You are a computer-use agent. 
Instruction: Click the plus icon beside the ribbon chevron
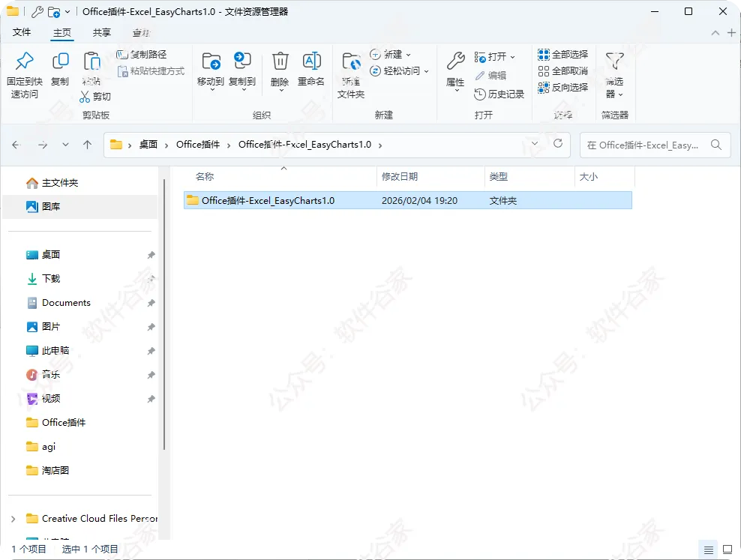pyautogui.click(x=731, y=32)
